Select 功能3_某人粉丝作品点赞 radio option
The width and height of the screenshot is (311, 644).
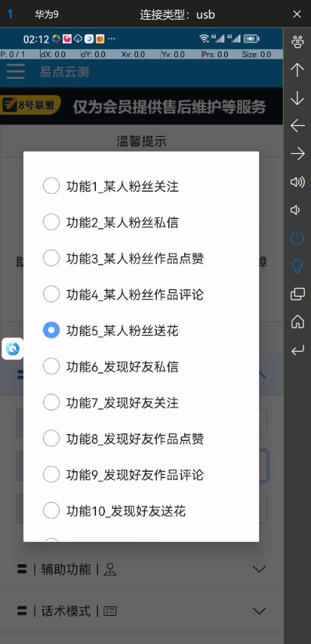(x=124, y=258)
